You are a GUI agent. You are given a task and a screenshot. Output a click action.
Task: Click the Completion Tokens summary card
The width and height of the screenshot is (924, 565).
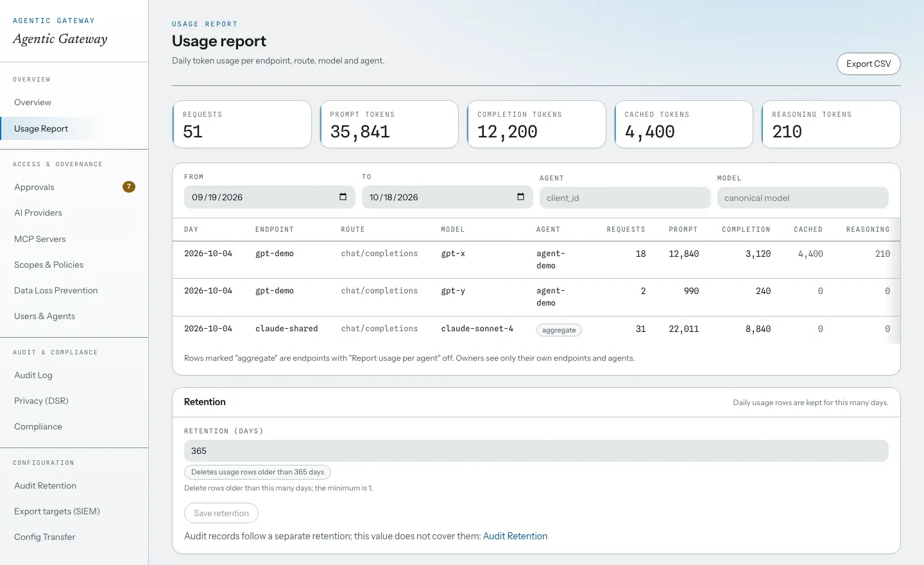536,124
